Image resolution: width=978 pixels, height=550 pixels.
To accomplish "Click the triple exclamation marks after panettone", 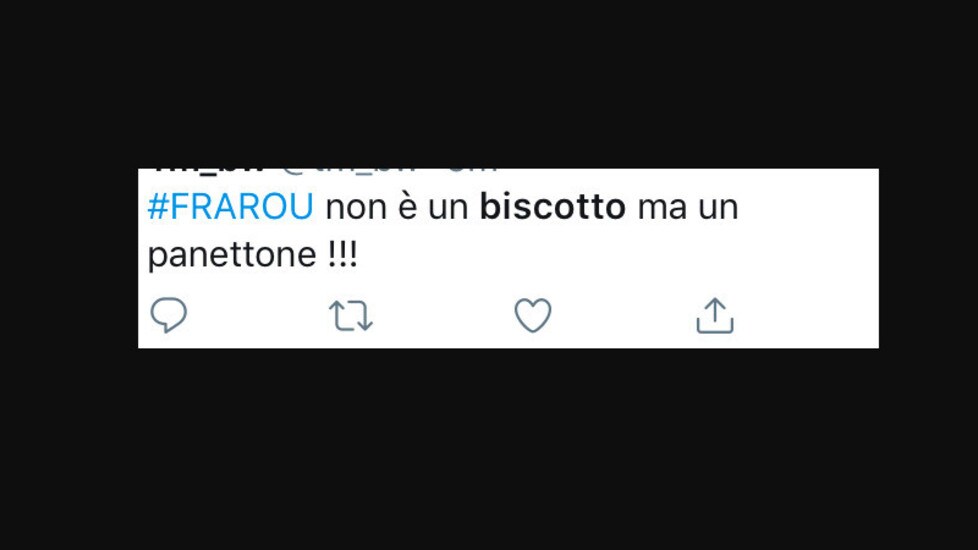I will click(342, 255).
